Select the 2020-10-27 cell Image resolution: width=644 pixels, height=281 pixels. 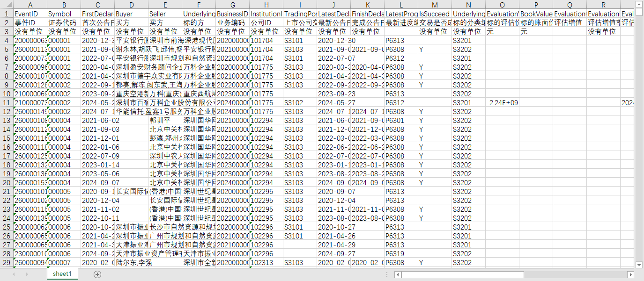tap(333, 227)
